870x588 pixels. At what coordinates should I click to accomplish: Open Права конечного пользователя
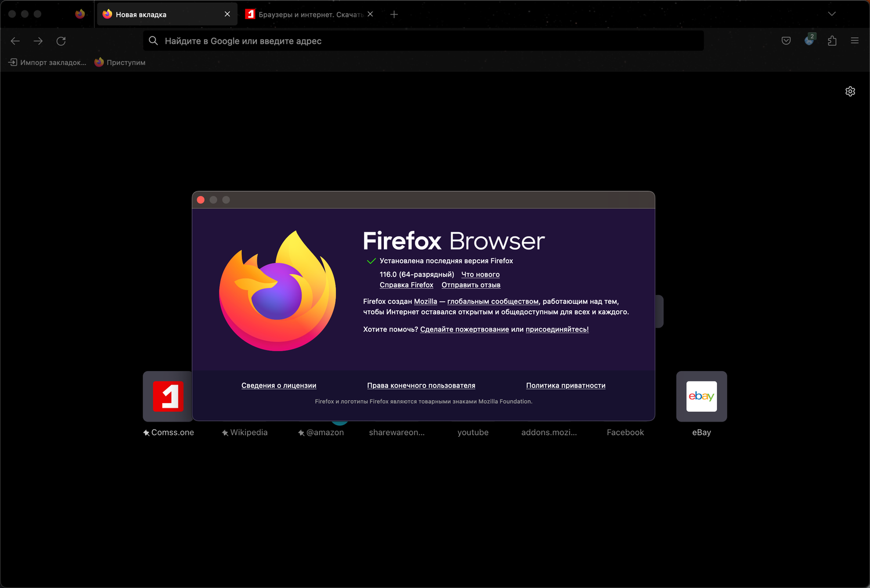click(x=421, y=386)
